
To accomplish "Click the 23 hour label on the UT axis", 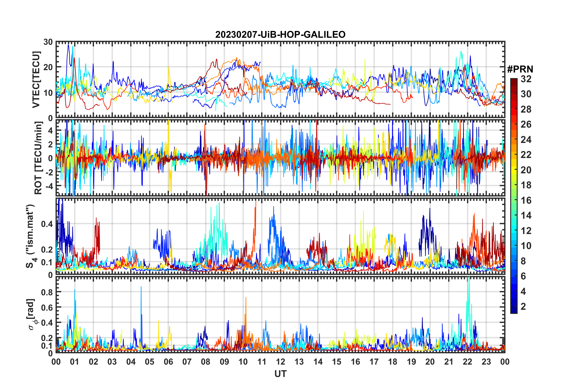I will point(486,362).
